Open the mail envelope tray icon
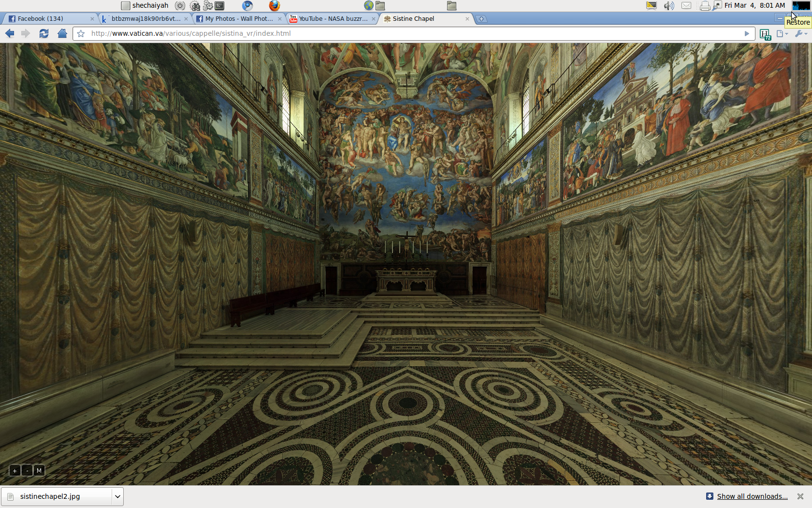The width and height of the screenshot is (812, 508). click(686, 6)
